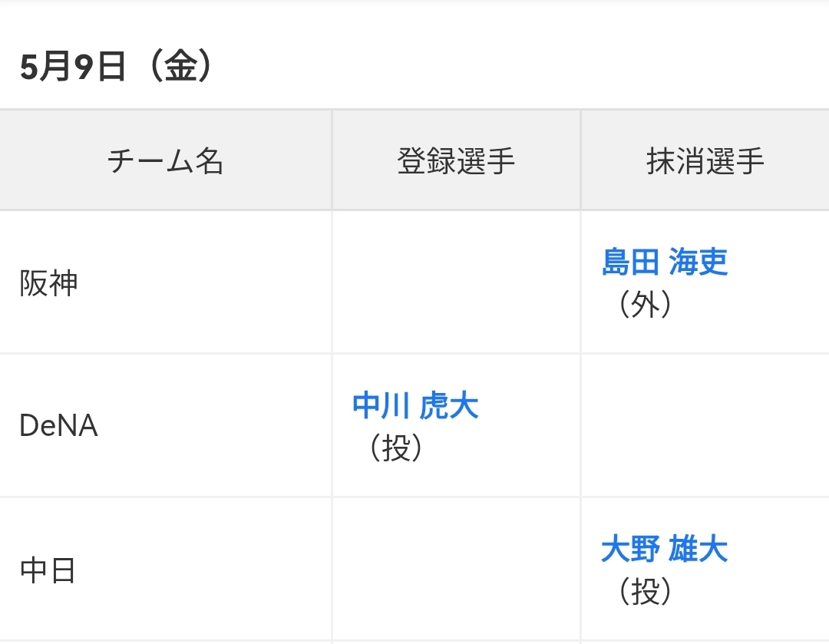Click empty 登録選手 cell in 阪神 row

pyautogui.click(x=456, y=282)
